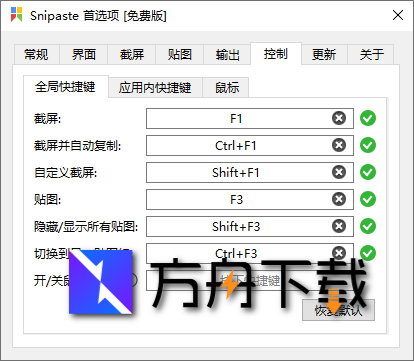Open the 鼠标 sub-tab
Image resolution: width=414 pixels, height=361 pixels.
click(x=227, y=88)
